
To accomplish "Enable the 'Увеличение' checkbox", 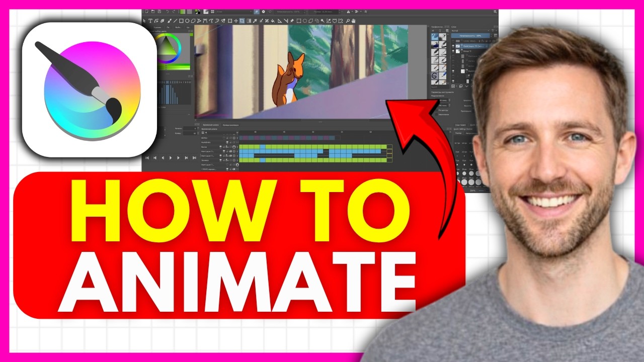I will (436, 115).
